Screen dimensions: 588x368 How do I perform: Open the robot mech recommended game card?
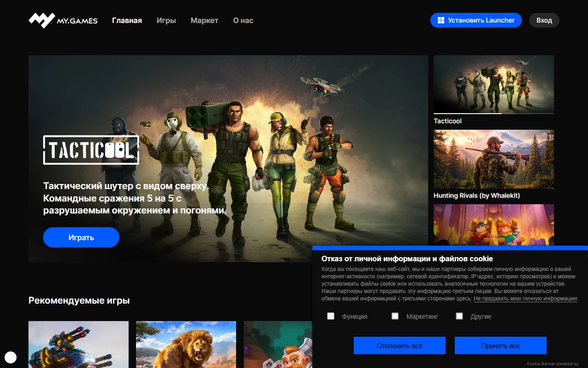79,345
